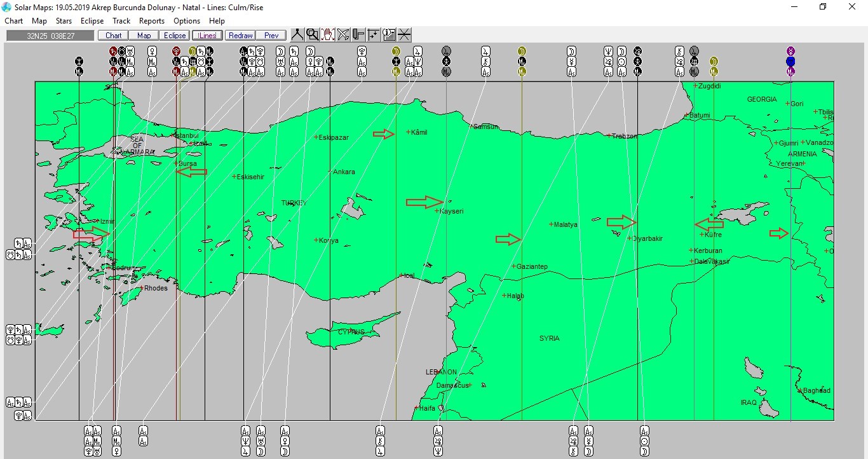Switch to the Eclipse view button
The image size is (868, 459).
click(x=174, y=36)
